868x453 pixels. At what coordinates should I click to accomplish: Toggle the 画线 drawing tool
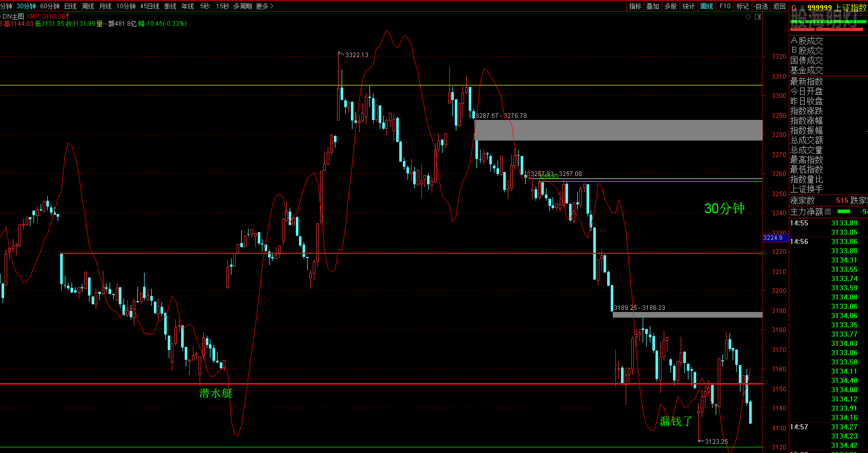click(707, 6)
